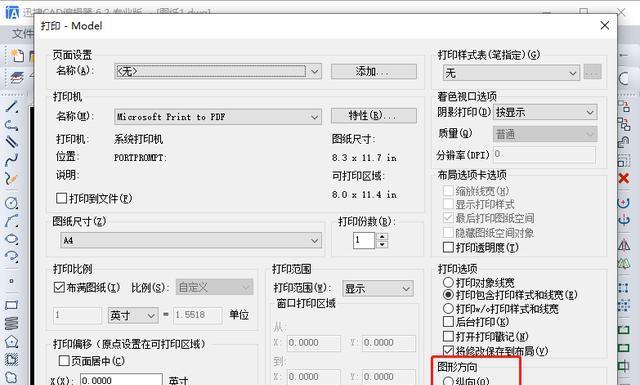Open printer dropdown Microsoft Print to PDF

[218, 117]
